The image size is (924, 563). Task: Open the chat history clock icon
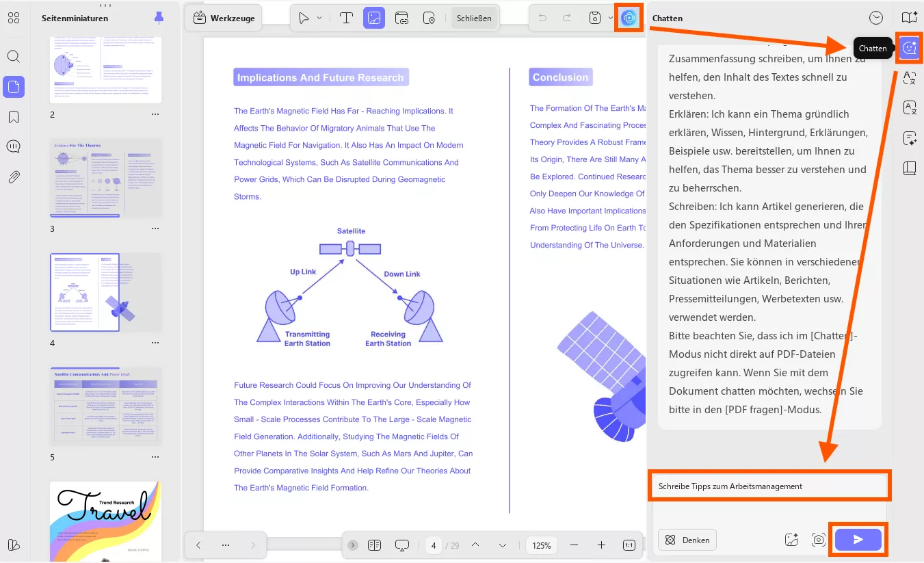(876, 18)
